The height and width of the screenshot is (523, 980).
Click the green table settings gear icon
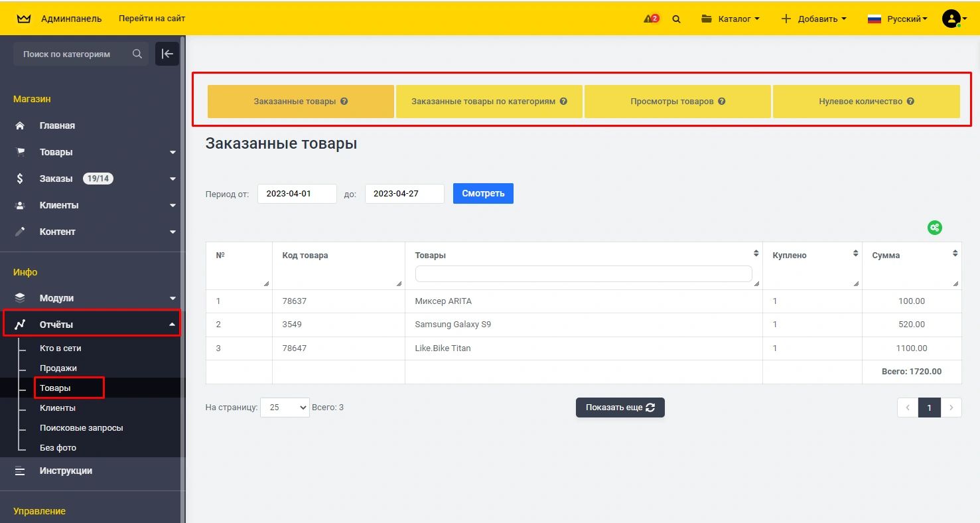click(x=934, y=228)
